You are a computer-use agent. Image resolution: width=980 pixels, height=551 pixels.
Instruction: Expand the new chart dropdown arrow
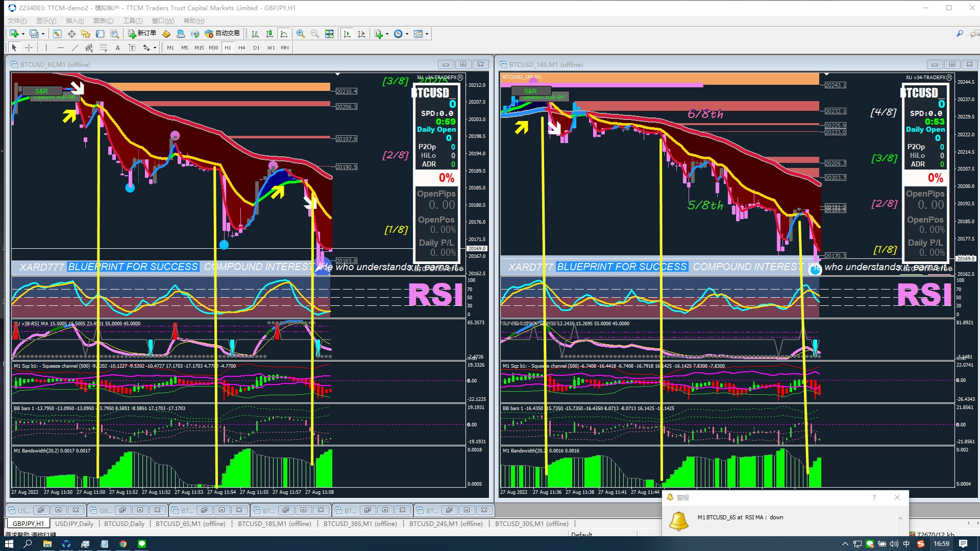click(x=23, y=34)
